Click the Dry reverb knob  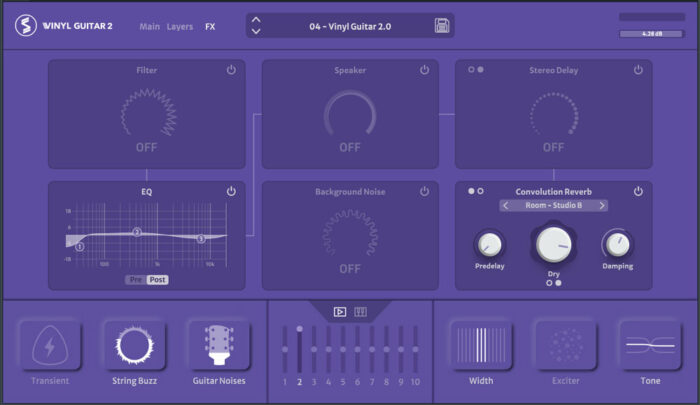[554, 243]
